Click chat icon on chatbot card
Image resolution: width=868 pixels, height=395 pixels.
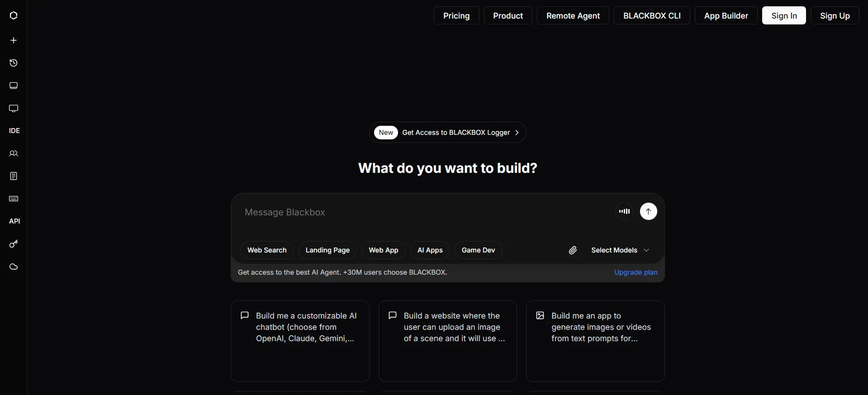tap(245, 315)
